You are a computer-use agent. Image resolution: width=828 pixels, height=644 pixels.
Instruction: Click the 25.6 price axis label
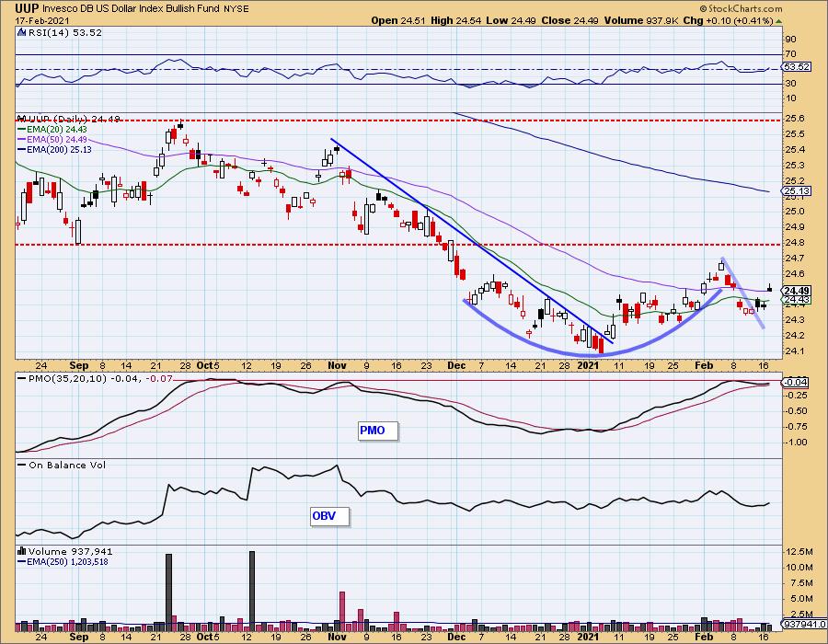[x=794, y=119]
